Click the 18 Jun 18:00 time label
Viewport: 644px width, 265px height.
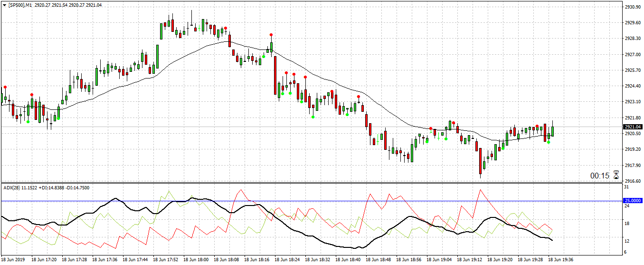(196, 260)
